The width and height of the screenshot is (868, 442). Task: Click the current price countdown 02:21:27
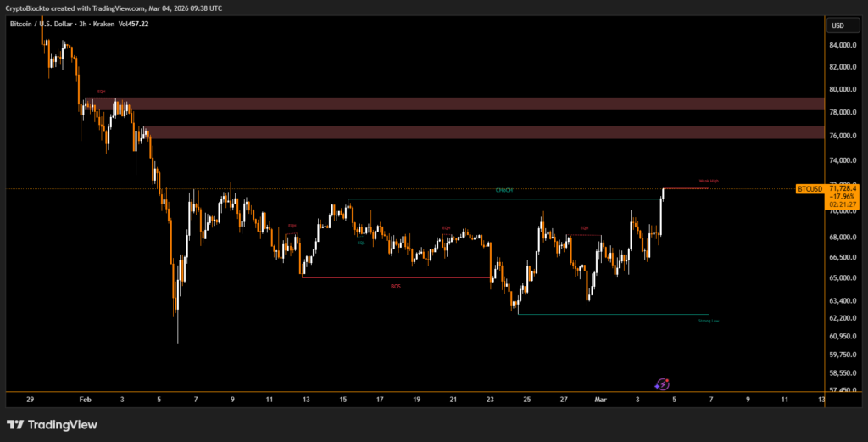(843, 204)
